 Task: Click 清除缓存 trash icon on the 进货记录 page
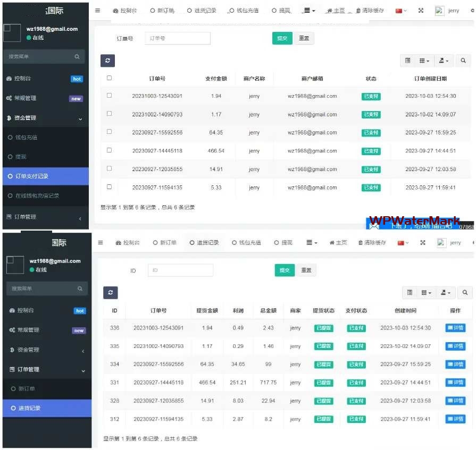click(x=361, y=243)
